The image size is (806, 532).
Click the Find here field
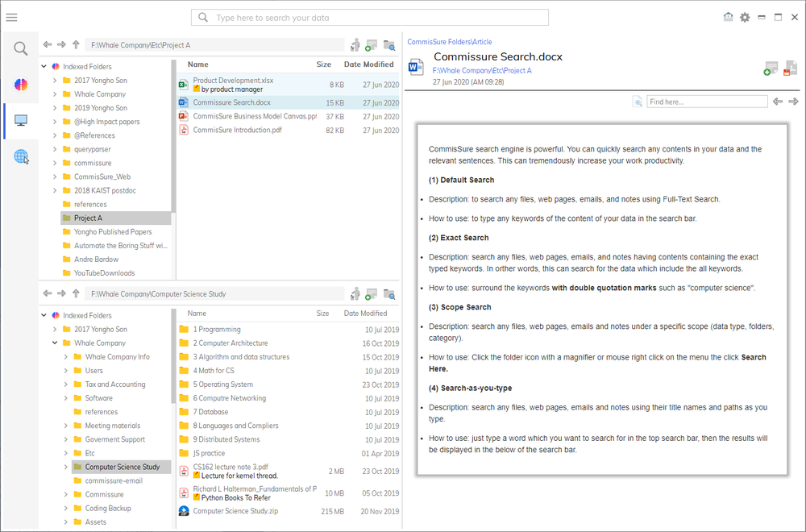tap(707, 102)
